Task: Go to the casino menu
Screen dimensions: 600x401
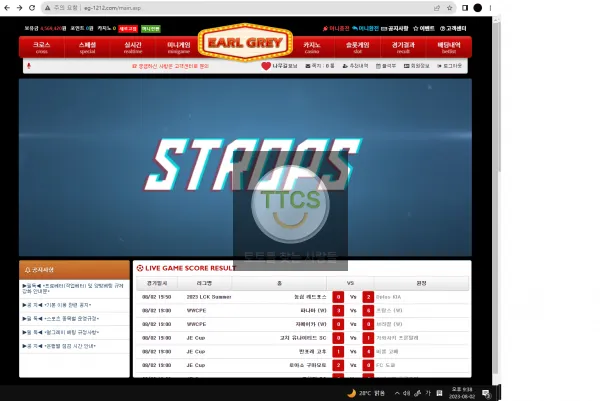Action: click(312, 47)
